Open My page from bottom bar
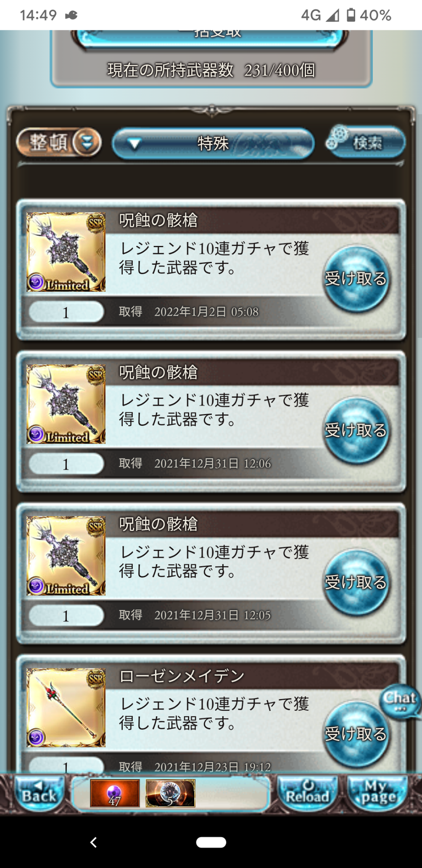Screen dimensions: 422x868 click(378, 793)
